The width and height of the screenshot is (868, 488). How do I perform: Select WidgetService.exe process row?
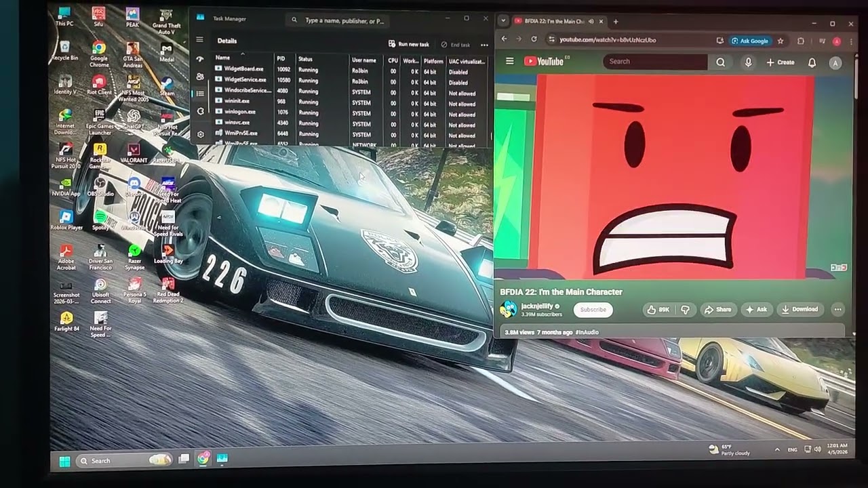tap(351, 80)
